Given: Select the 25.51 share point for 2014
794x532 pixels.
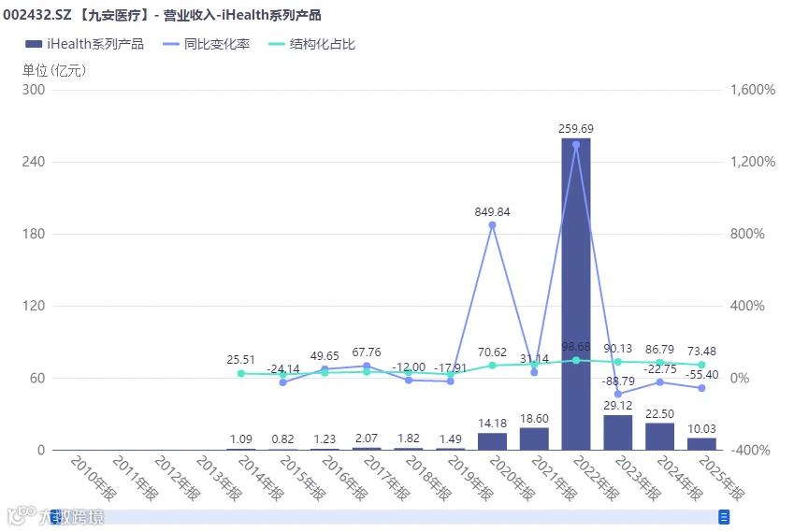Looking at the screenshot, I should point(241,374).
